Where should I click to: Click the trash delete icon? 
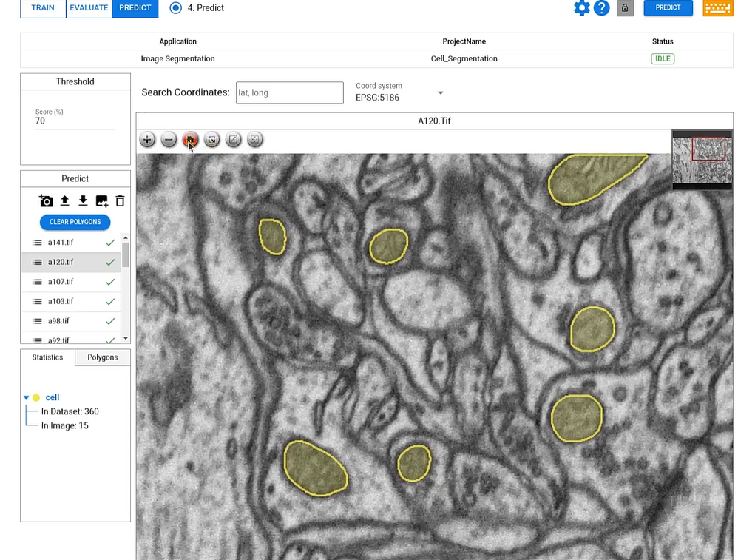click(120, 201)
